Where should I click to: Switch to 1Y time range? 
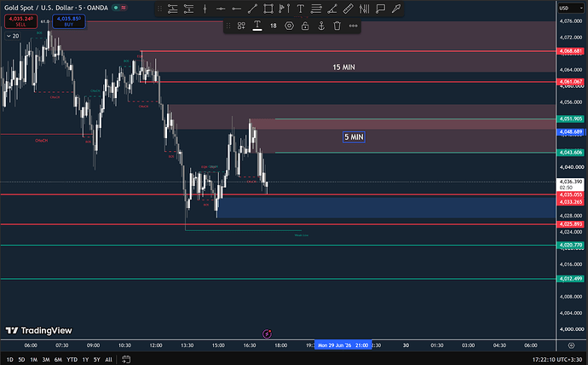pyautogui.click(x=85, y=359)
